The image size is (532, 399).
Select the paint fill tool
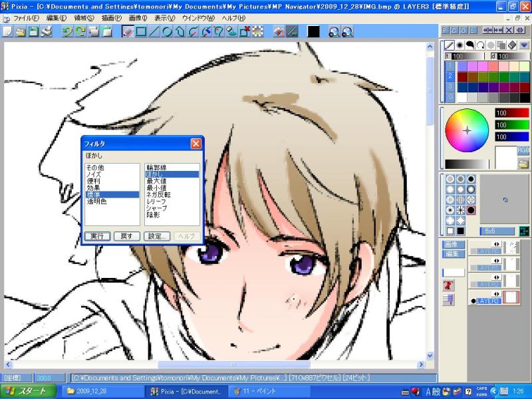click(x=231, y=32)
